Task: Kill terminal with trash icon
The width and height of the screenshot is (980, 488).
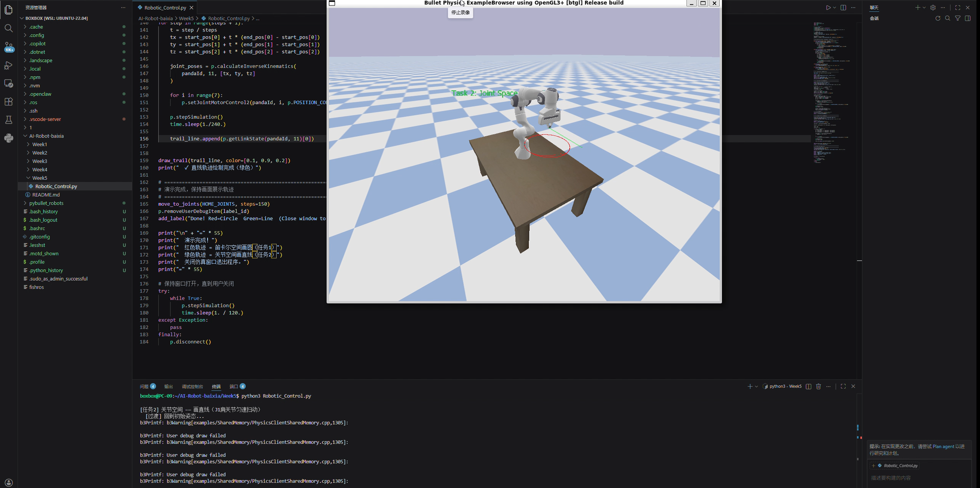Action: [x=818, y=386]
